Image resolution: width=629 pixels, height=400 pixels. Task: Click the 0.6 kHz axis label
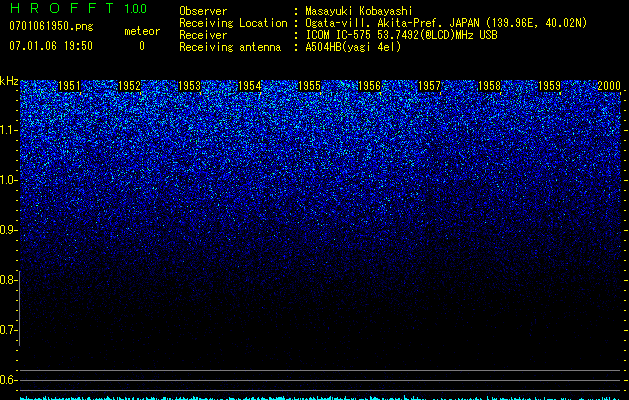tap(8, 380)
